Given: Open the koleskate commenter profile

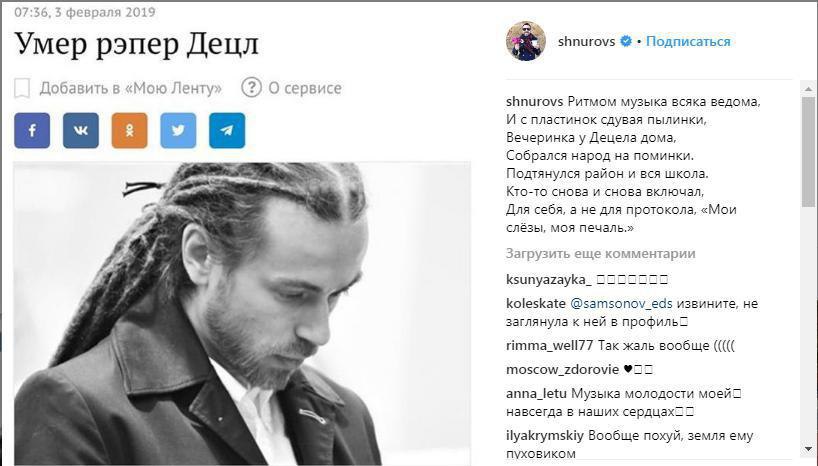Looking at the screenshot, I should click(536, 303).
